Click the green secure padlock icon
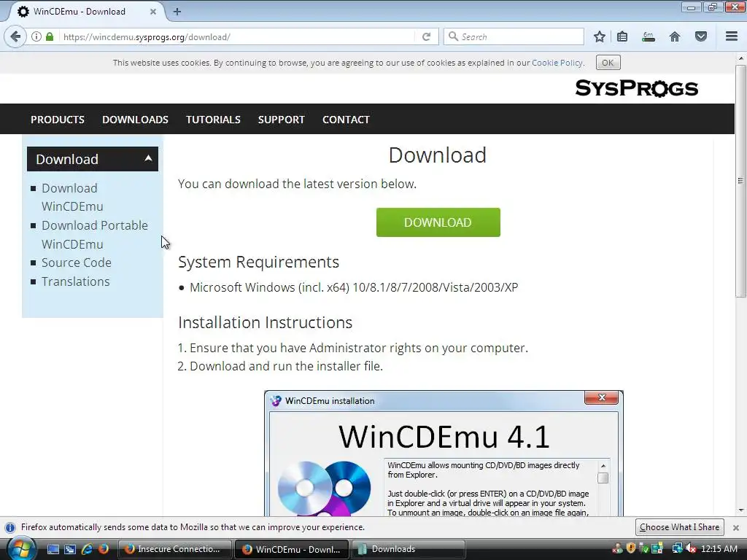Viewport: 747px width, 560px height. tap(50, 36)
